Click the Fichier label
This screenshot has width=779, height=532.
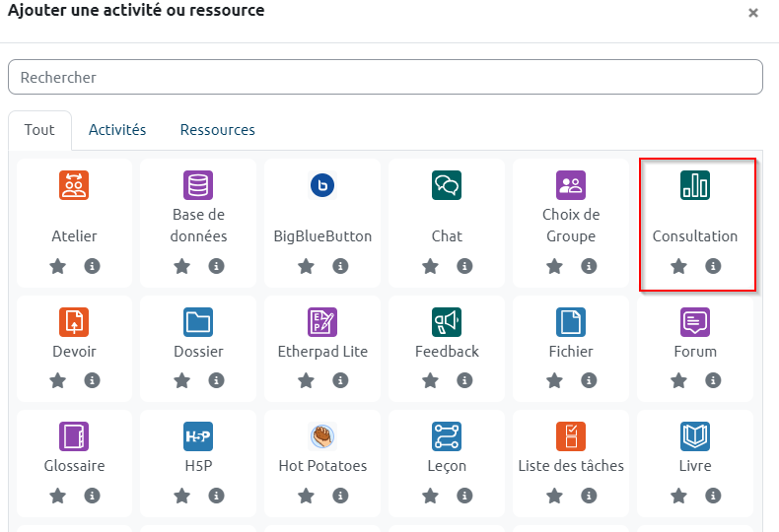point(571,352)
